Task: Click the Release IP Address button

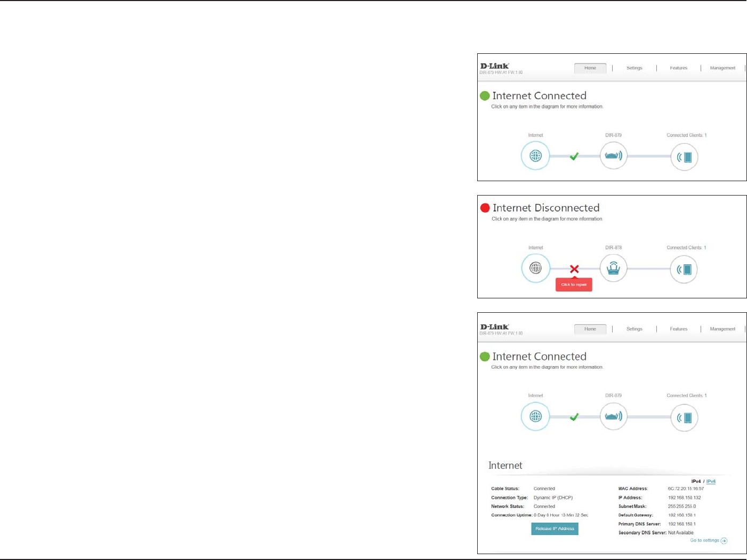Action: (555, 529)
